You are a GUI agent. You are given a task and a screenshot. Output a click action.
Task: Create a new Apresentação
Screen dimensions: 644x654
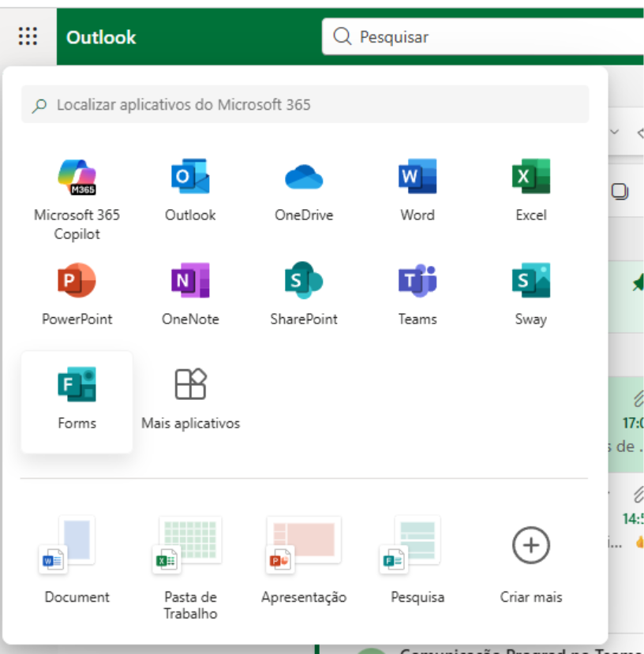coord(304,559)
